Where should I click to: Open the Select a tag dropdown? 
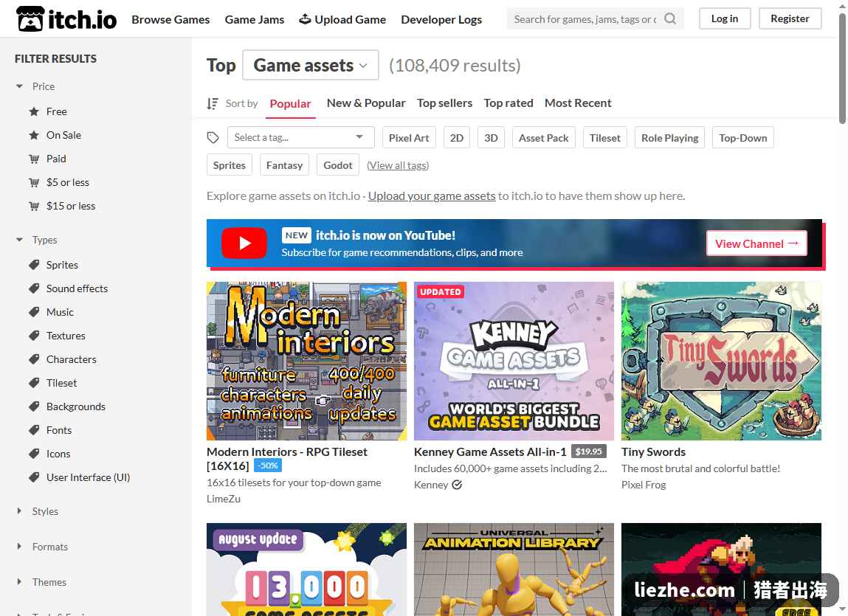300,137
